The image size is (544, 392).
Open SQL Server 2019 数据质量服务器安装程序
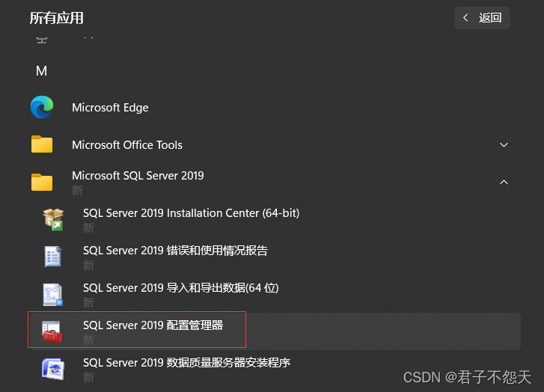[x=186, y=363]
